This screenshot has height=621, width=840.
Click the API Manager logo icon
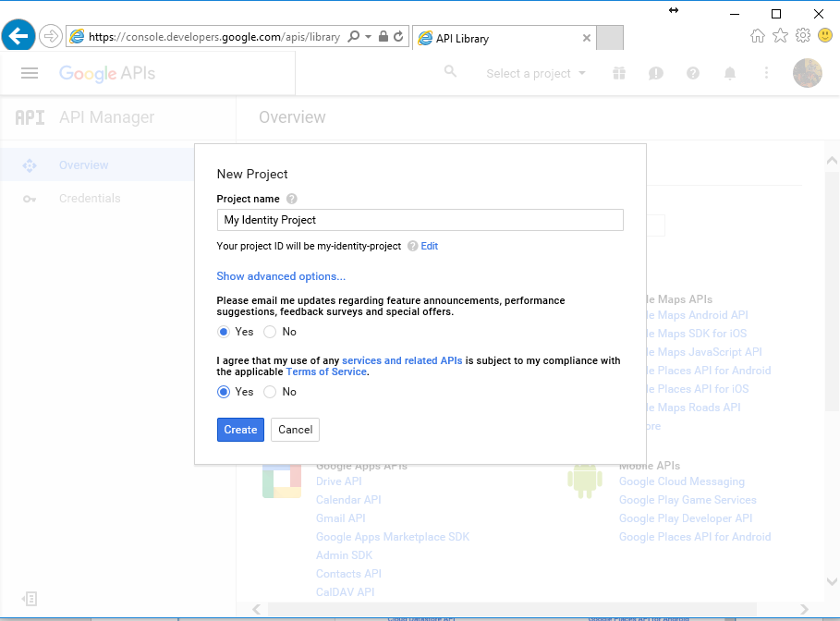[30, 117]
